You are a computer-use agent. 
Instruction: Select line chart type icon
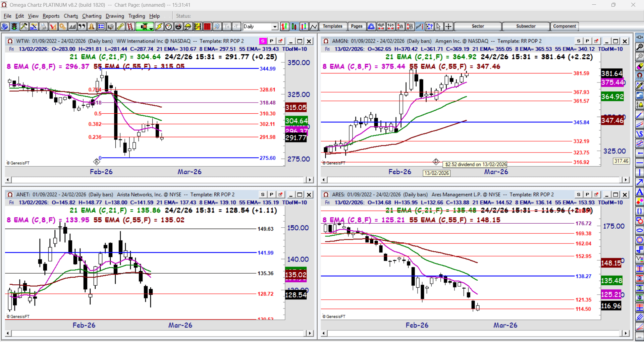[314, 26]
